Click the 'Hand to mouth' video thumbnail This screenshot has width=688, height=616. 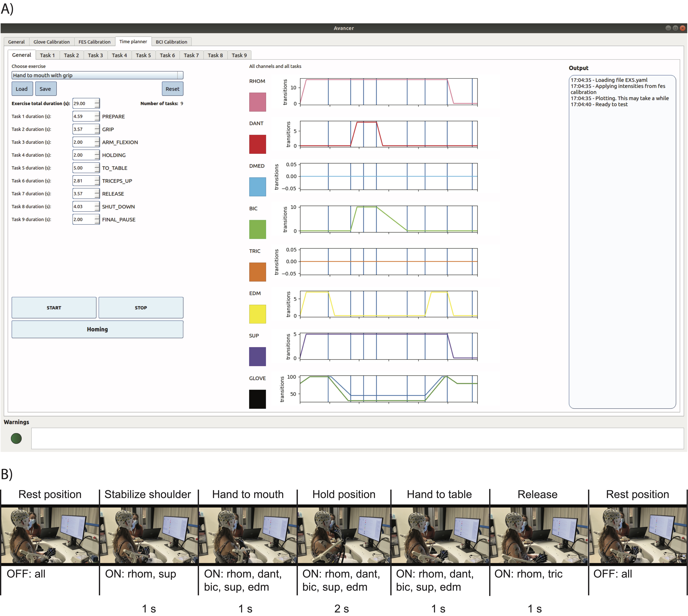(x=248, y=535)
